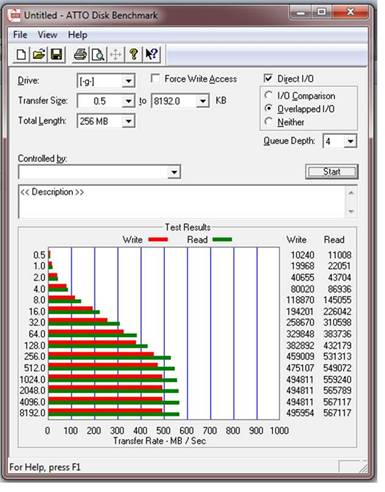385x492 pixels.
Task: Click the description box scroll up arrow
Action: point(351,192)
